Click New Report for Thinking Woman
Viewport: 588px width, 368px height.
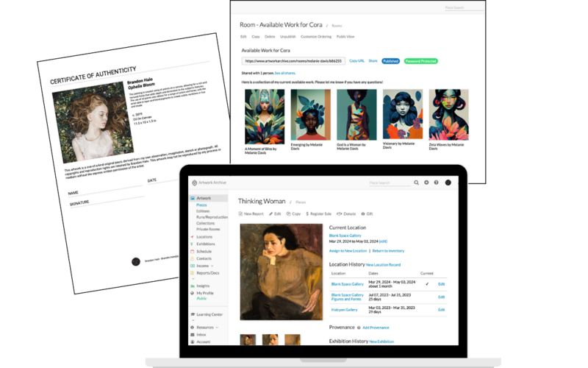pos(251,213)
